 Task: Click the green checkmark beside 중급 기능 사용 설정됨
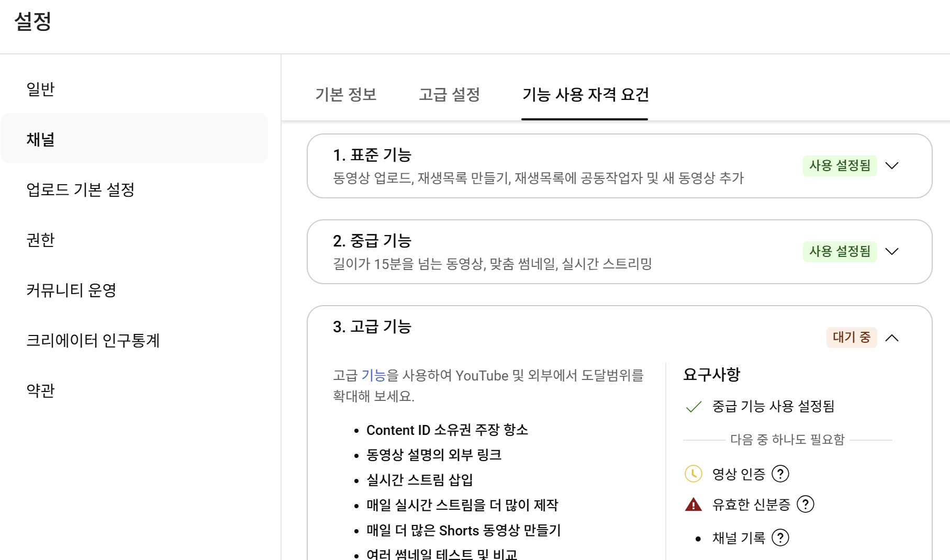click(x=694, y=407)
